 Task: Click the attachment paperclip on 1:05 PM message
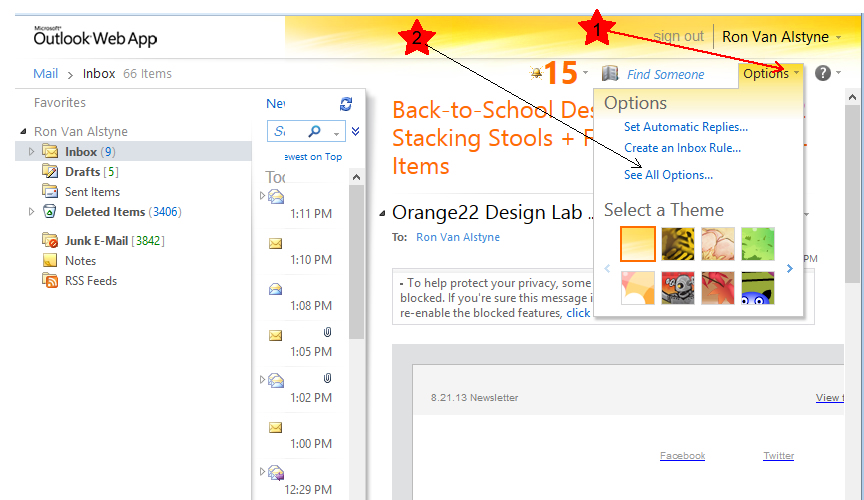[x=327, y=332]
